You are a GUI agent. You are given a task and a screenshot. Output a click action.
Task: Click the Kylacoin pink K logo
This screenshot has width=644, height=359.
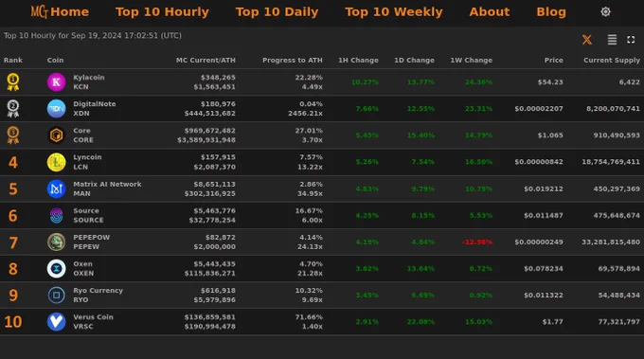[56, 82]
